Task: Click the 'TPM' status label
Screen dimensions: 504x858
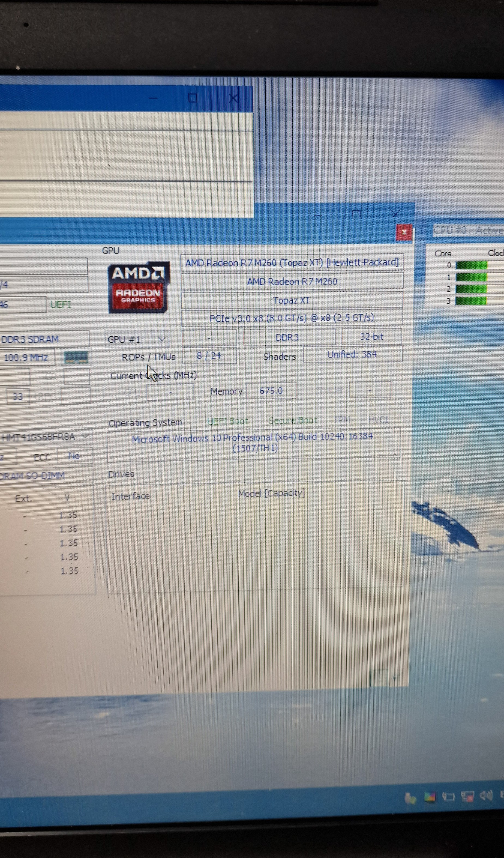Action: pyautogui.click(x=342, y=420)
